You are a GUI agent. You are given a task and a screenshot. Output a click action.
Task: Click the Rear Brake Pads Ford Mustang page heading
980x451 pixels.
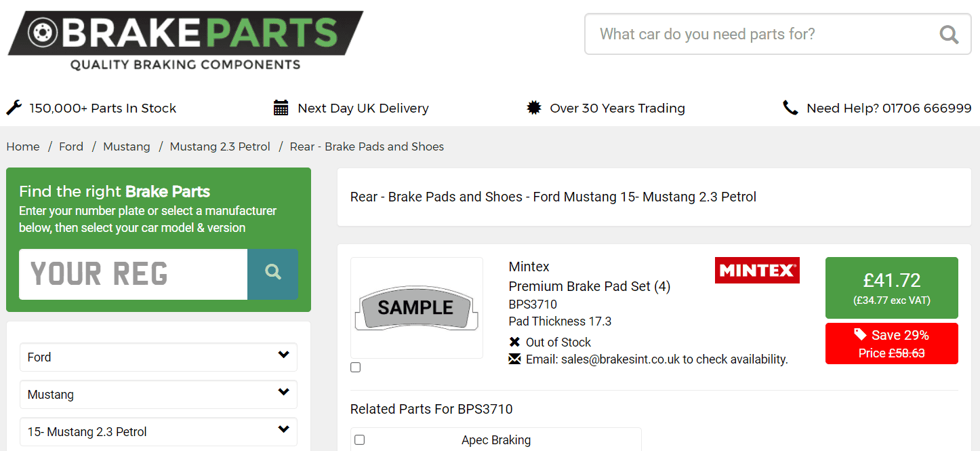click(553, 197)
